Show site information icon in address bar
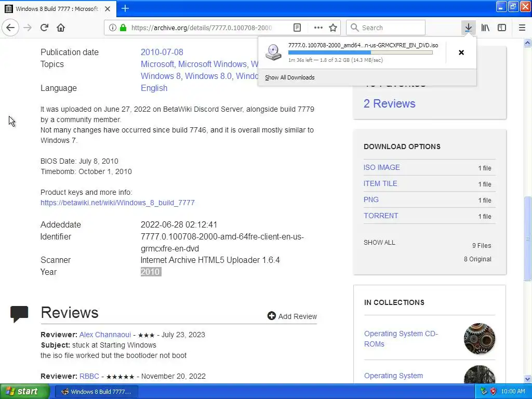Screen dimensions: 532x399 pyautogui.click(x=112, y=28)
